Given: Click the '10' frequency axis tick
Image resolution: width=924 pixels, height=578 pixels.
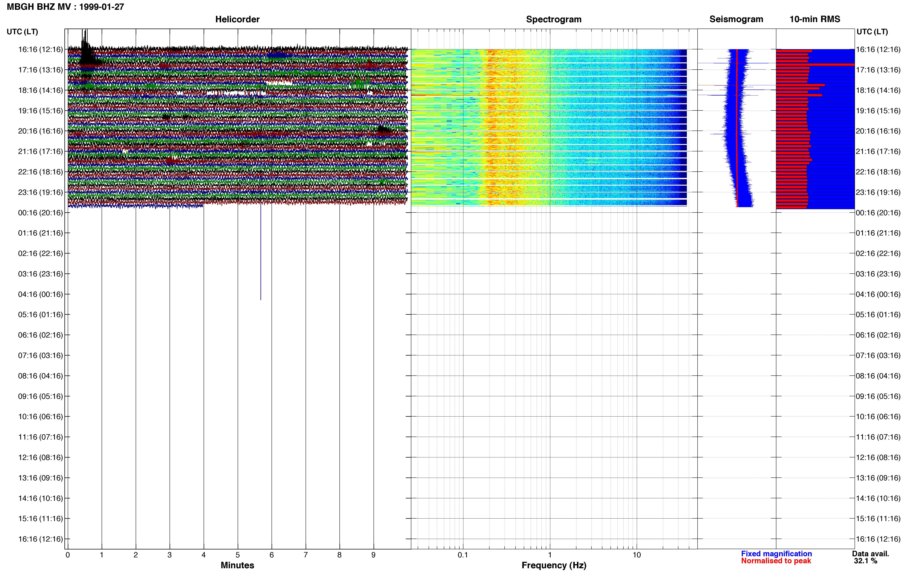Looking at the screenshot, I should [637, 555].
